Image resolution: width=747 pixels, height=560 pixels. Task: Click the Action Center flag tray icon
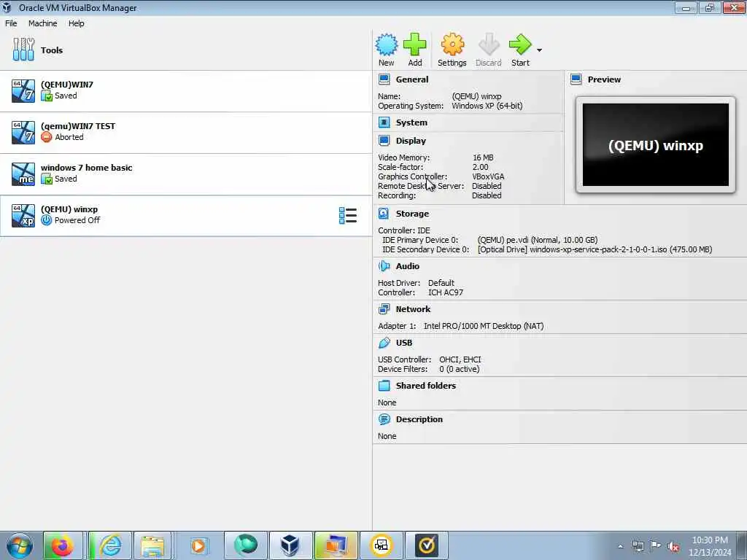(x=656, y=545)
